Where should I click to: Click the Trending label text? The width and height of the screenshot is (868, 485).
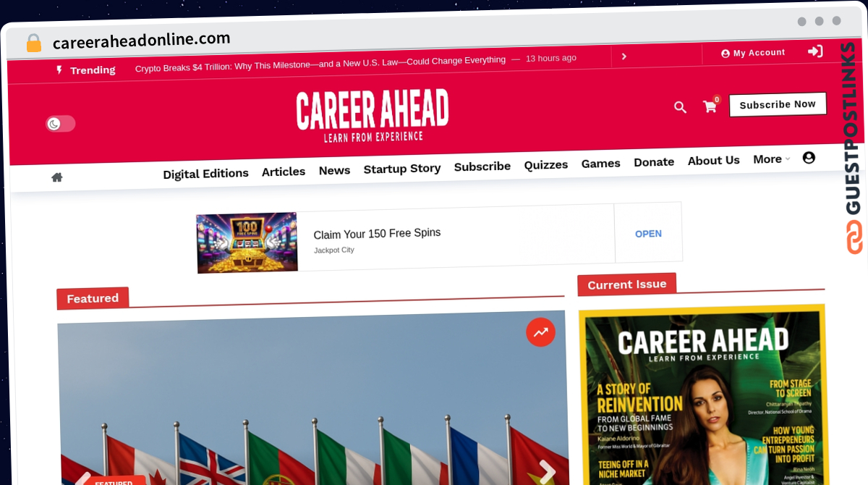coord(93,70)
